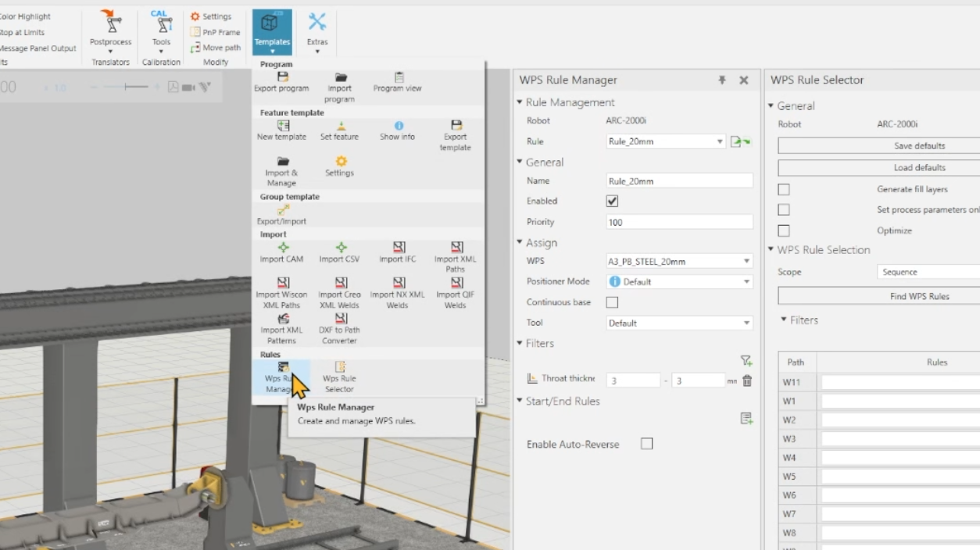
Task: Open the Tool dropdown set to Default
Action: (x=679, y=323)
